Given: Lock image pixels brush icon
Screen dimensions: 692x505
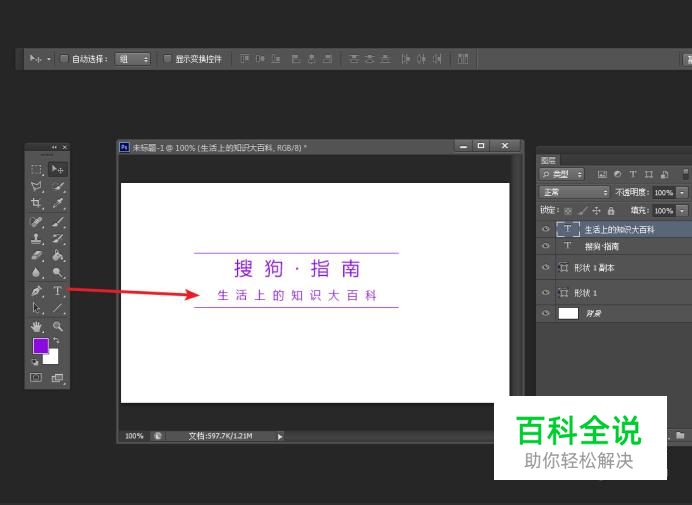Looking at the screenshot, I should (583, 211).
